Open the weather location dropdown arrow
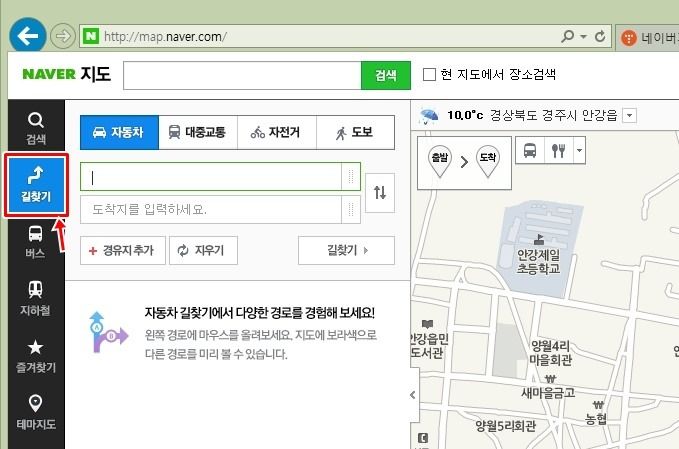The width and height of the screenshot is (679, 449). pos(629,116)
